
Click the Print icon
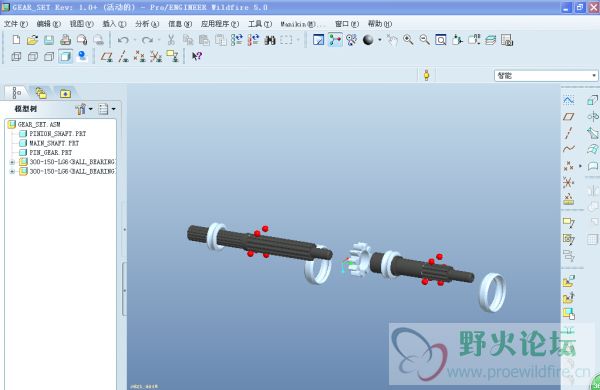coord(65,40)
